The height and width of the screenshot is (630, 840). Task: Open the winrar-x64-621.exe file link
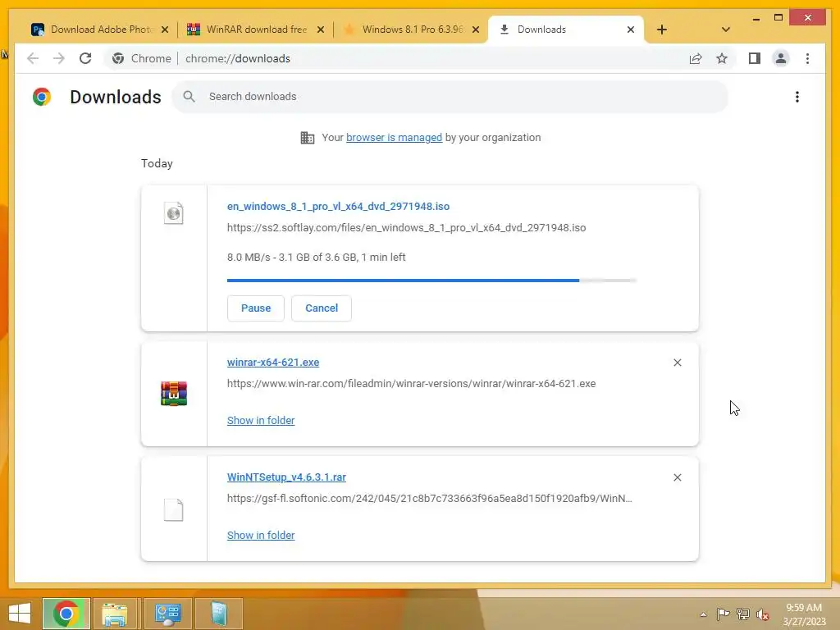[272, 362]
